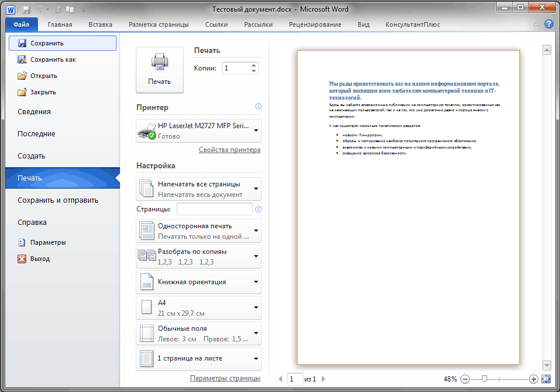The width and height of the screenshot is (560, 392).
Task: Switch to the Вставка ribbon tab
Action: click(100, 24)
